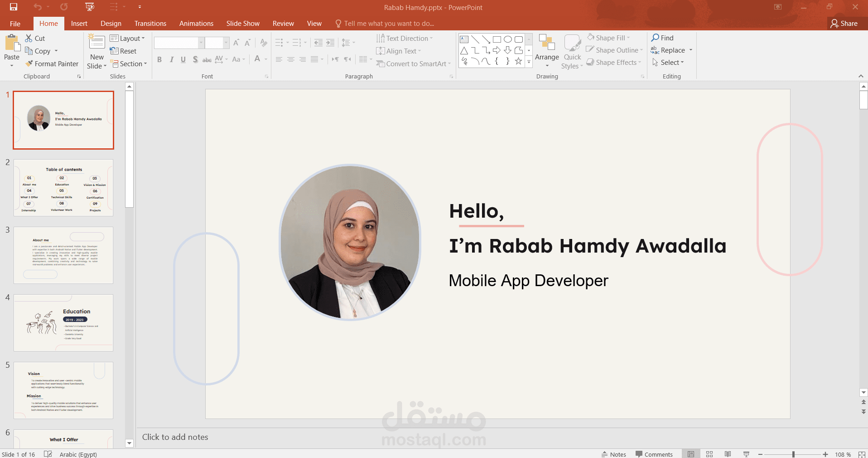Expand the shapes gallery More arrow
This screenshot has height=458, width=868.
point(529,62)
